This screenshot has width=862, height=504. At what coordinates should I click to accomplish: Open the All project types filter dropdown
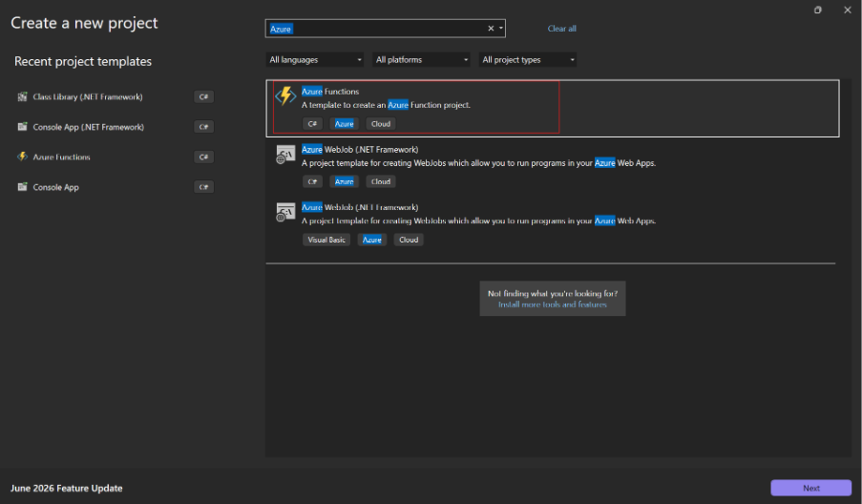tap(528, 60)
